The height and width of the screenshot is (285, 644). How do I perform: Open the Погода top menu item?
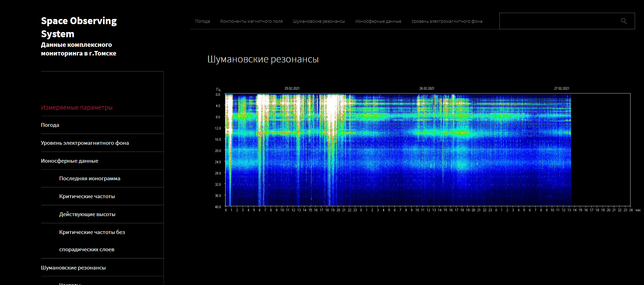point(202,21)
